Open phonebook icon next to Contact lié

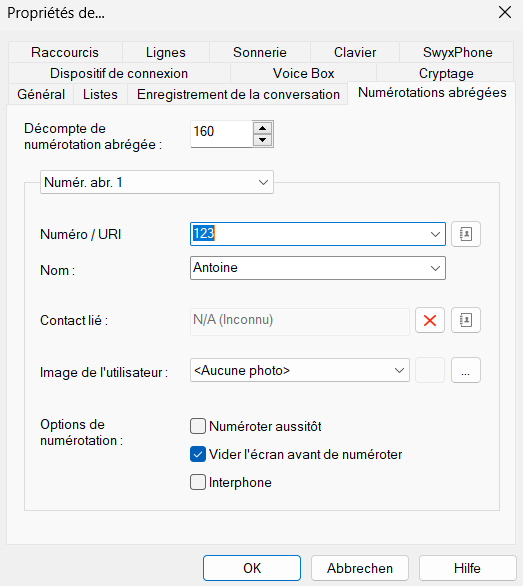(x=465, y=320)
